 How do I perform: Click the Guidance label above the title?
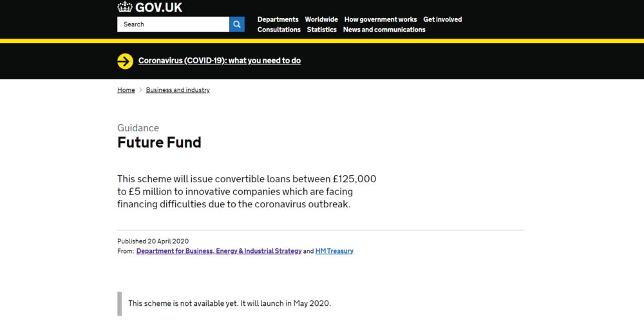(138, 127)
